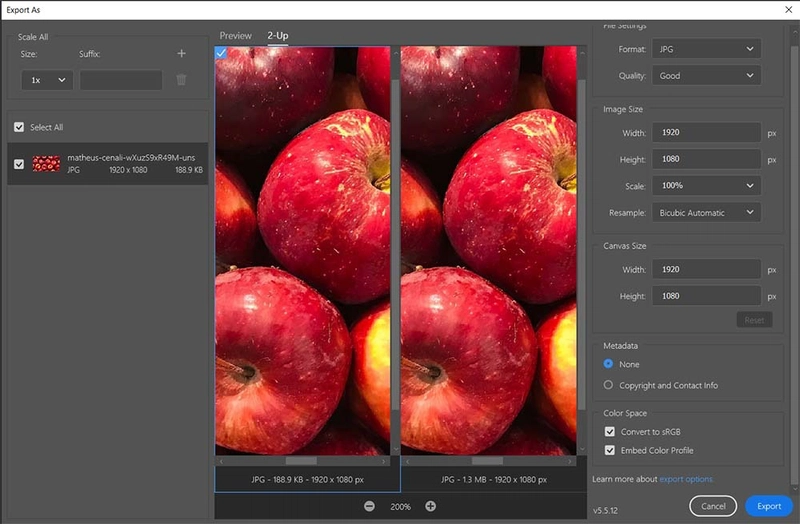Click the right preview scroll-right arrow
Viewport: 800px width, 524px height.
[x=570, y=461]
